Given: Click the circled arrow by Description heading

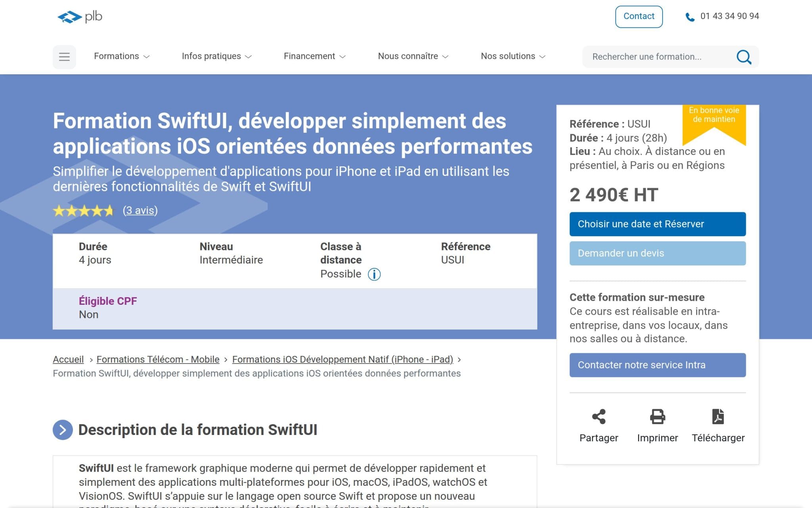Looking at the screenshot, I should (63, 430).
